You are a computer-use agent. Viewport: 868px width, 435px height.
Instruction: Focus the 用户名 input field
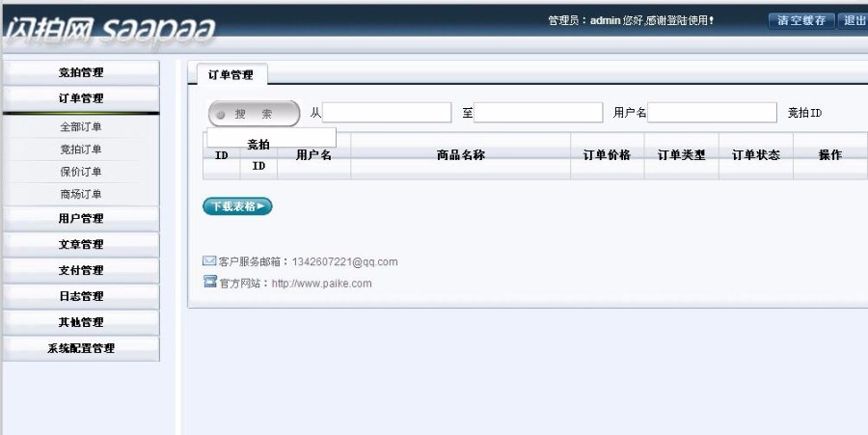tap(712, 112)
